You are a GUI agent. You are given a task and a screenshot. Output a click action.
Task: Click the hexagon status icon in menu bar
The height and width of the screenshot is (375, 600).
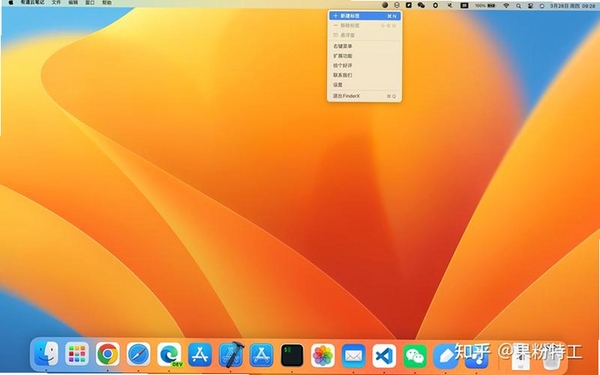[435, 5]
